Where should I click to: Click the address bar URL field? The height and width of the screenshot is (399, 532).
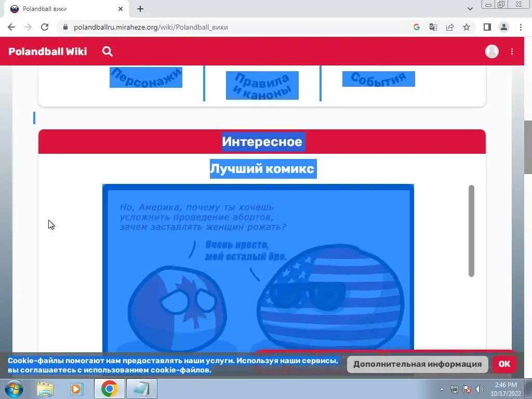[234, 27]
